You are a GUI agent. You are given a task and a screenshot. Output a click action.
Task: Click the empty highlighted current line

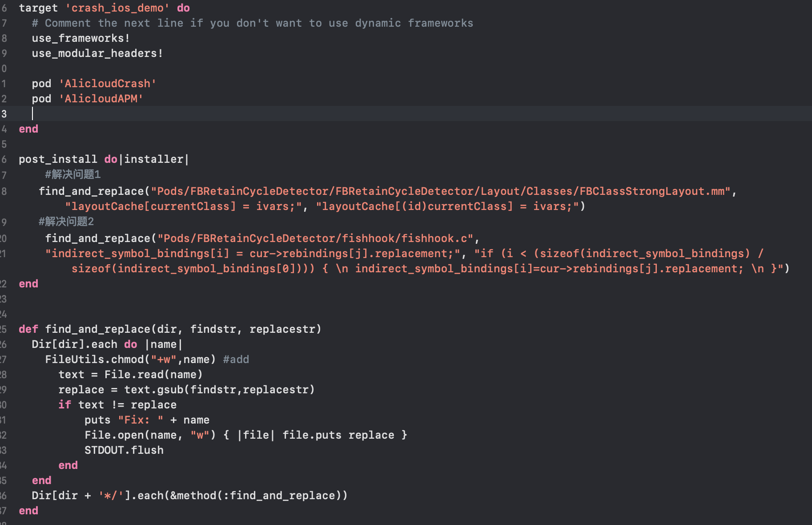coord(406,113)
